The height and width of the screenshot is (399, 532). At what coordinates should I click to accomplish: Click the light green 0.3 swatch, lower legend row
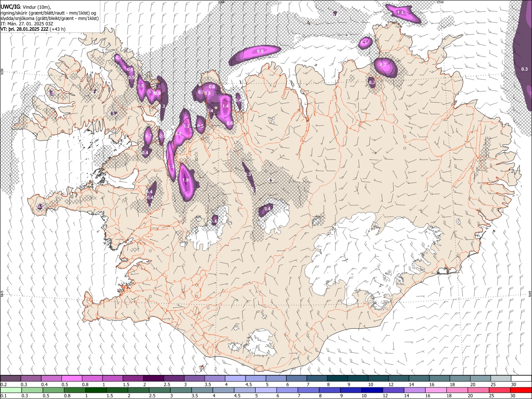[32, 390]
